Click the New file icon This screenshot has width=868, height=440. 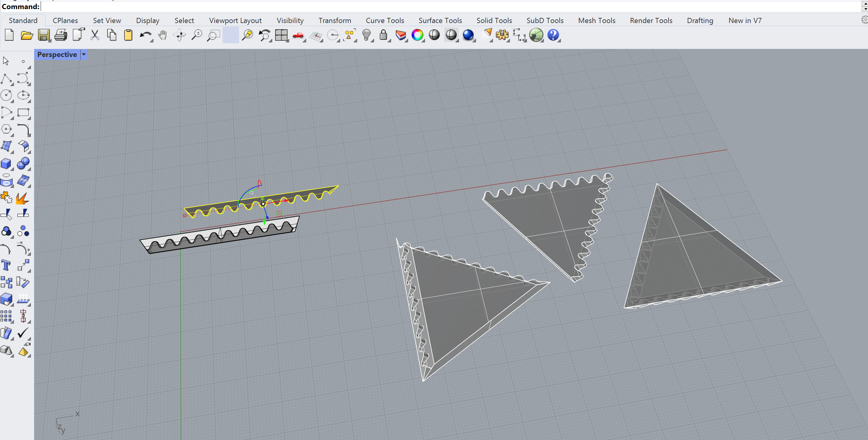(9, 35)
